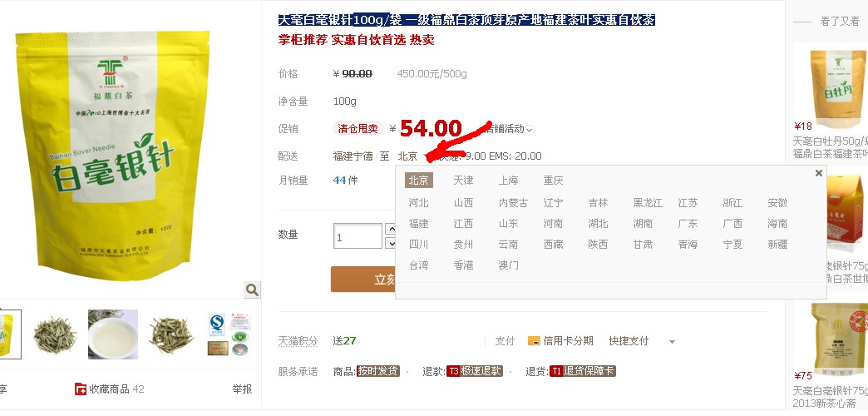Image resolution: width=868 pixels, height=416 pixels.
Task: Choose 澳门 in the region list
Action: (508, 265)
